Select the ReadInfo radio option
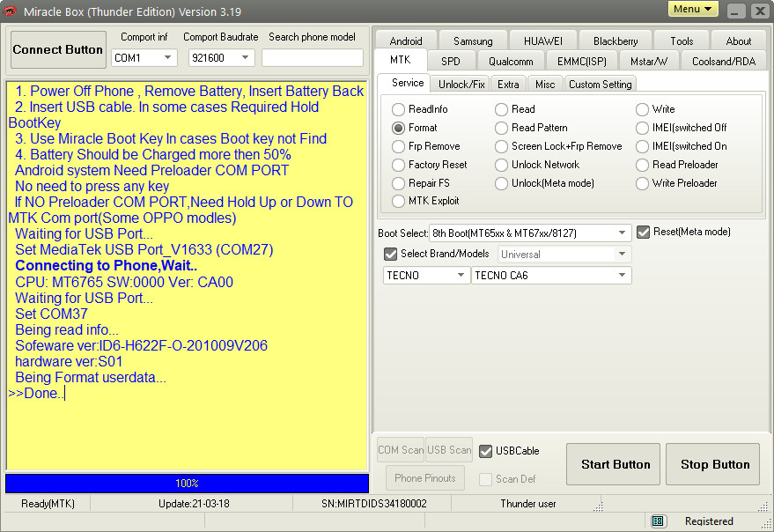This screenshot has height=532, width=774. [x=419, y=109]
